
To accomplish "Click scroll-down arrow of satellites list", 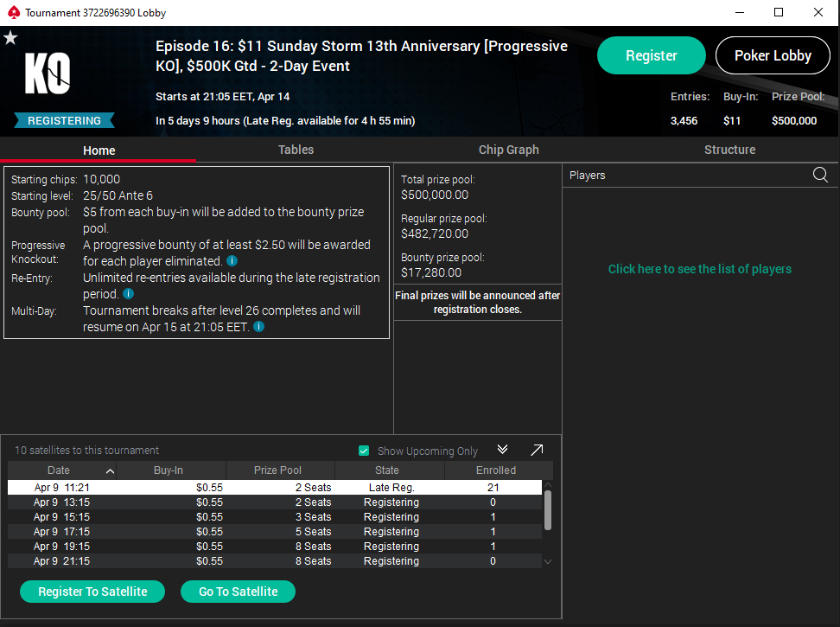I will pos(548,561).
